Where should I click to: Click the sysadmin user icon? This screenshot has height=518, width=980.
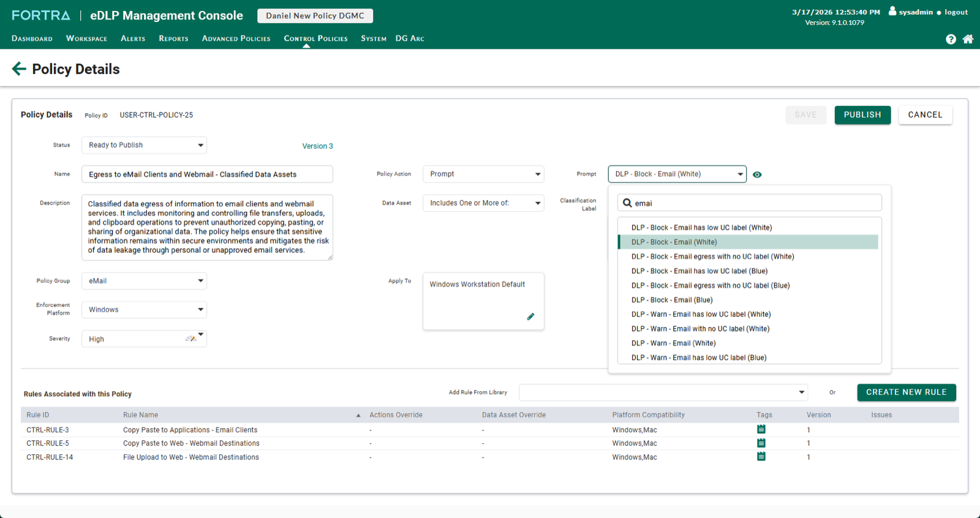pos(892,11)
